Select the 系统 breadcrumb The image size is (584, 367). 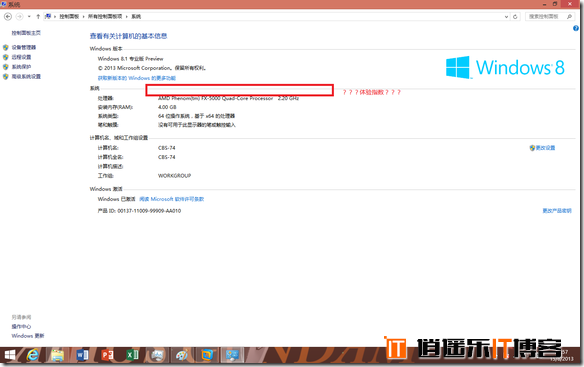pyautogui.click(x=136, y=16)
